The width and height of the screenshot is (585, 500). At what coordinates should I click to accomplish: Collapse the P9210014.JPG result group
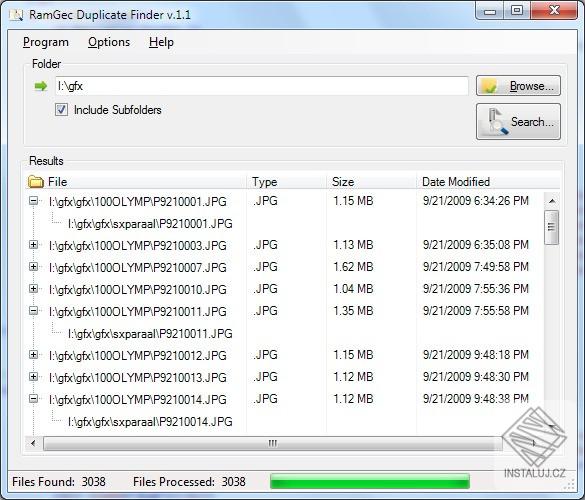(x=34, y=399)
